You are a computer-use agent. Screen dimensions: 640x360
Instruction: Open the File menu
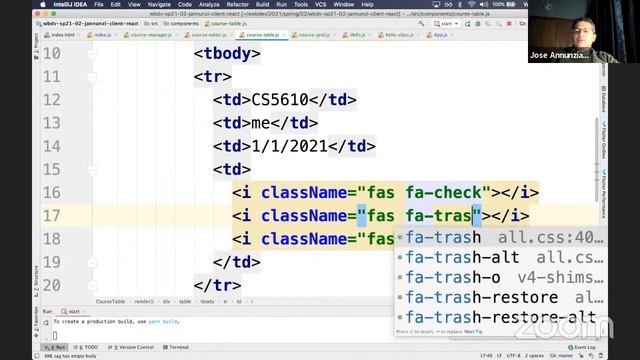[99, 4]
